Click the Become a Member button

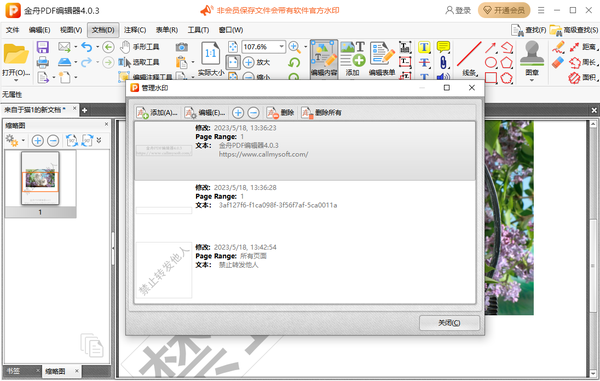pos(504,10)
